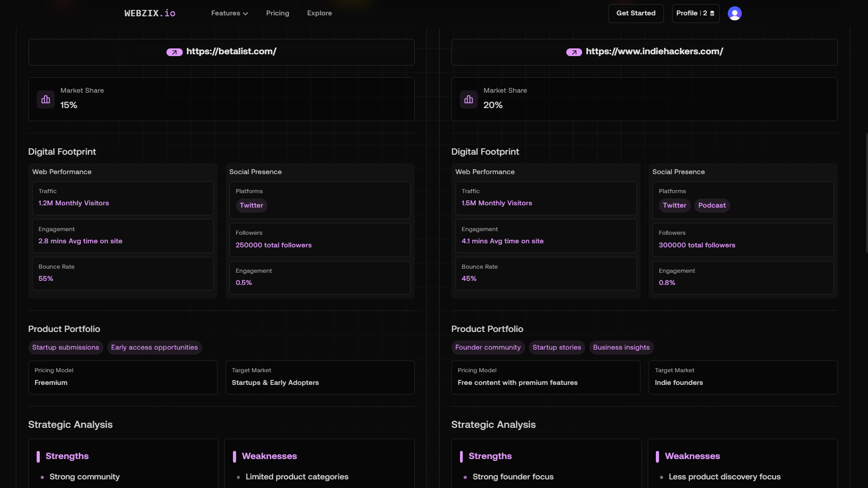Click betalist Market Share bar chart icon
Image resolution: width=868 pixels, height=488 pixels.
[x=46, y=99]
